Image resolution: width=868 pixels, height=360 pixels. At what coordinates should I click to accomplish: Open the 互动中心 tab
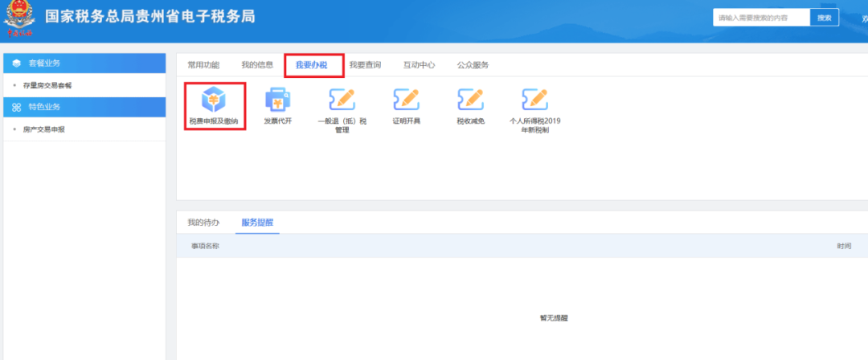click(x=419, y=65)
